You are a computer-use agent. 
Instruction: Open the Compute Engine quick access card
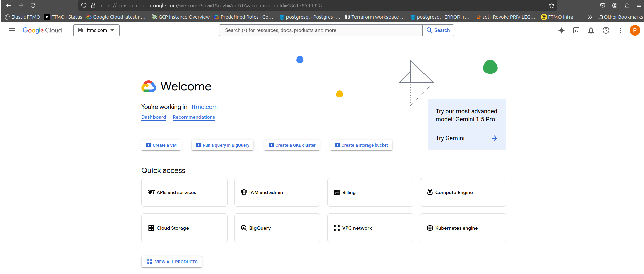coord(463,192)
